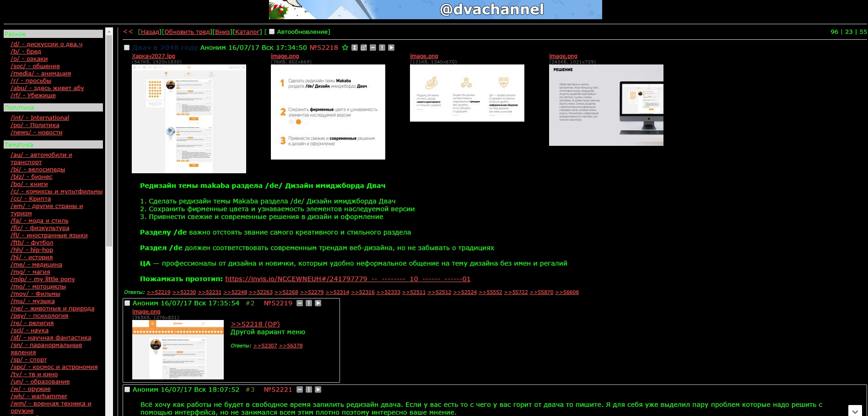Open /mlp/ my little pony board
Image resolution: width=868 pixels, height=416 pixels.
[x=43, y=279]
